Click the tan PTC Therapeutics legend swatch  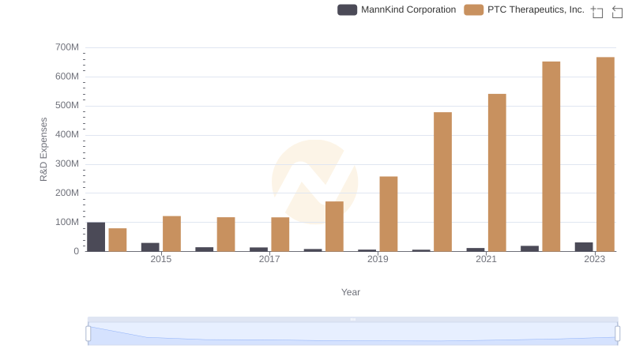coord(473,9)
